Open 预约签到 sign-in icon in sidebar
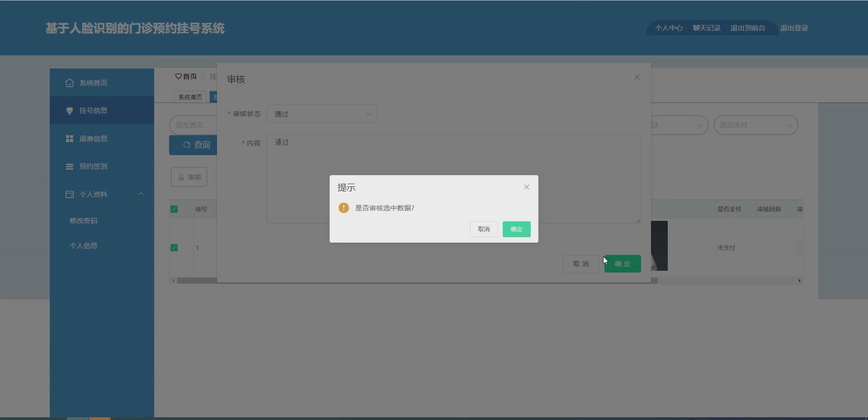 tap(69, 166)
